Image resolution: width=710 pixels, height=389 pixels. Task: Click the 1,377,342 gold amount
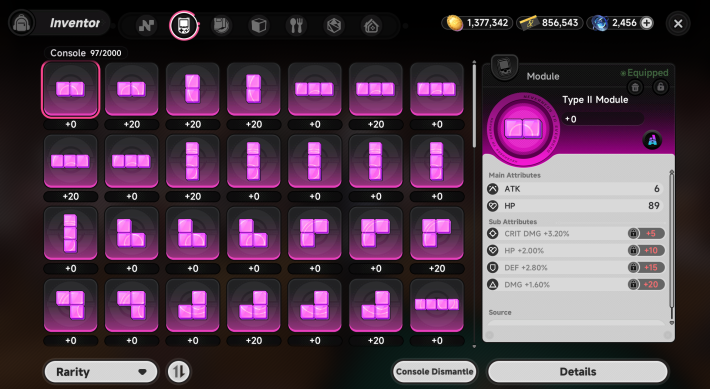(487, 23)
